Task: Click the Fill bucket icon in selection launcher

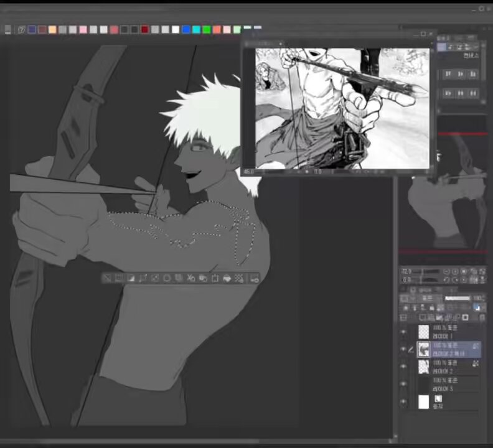Action: pyautogui.click(x=227, y=278)
